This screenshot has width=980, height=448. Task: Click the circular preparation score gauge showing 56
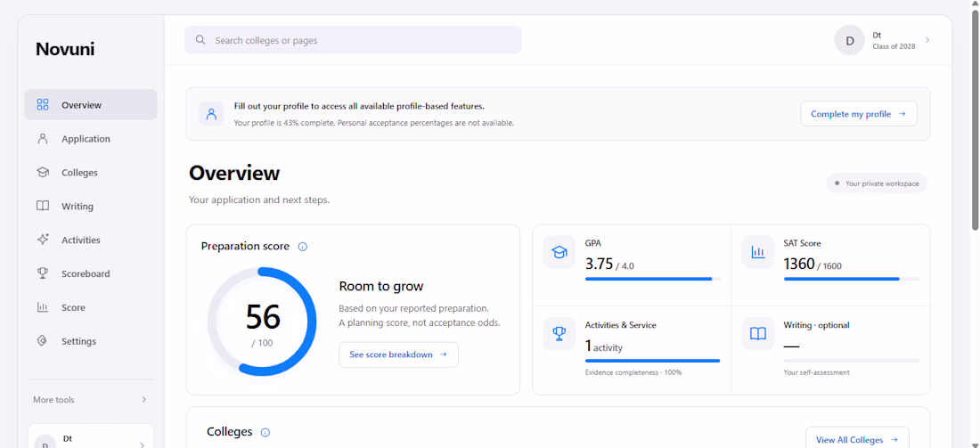(x=263, y=322)
